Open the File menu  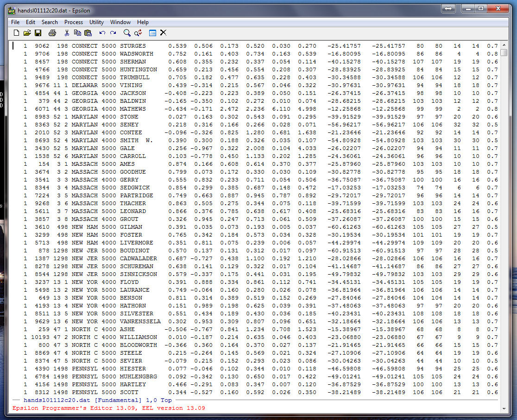[x=15, y=22]
